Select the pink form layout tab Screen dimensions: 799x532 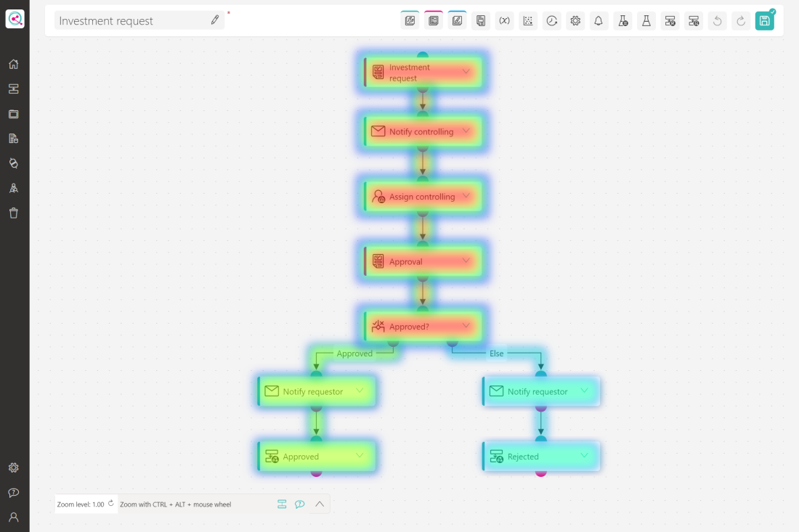click(x=434, y=21)
